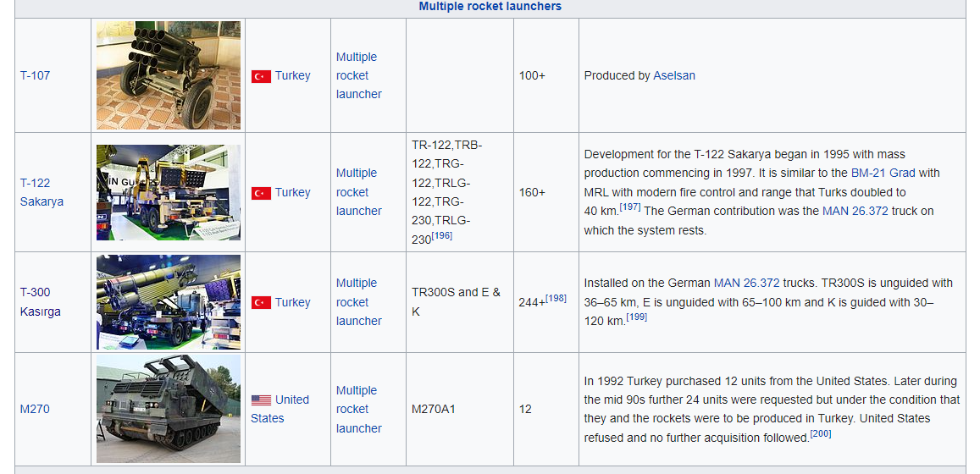Click MAN 26.372 link in the T-300 Kasırga notes
980x474 pixels.
(x=746, y=283)
